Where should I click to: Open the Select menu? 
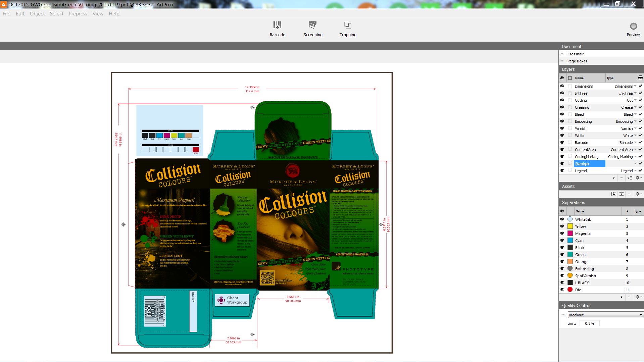click(56, 14)
